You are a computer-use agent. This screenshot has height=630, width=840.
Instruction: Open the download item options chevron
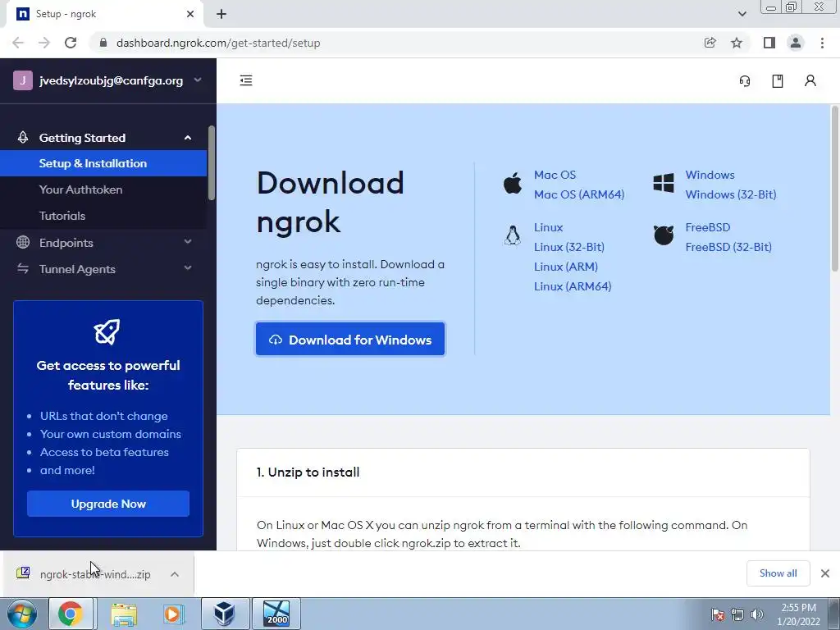click(175, 574)
